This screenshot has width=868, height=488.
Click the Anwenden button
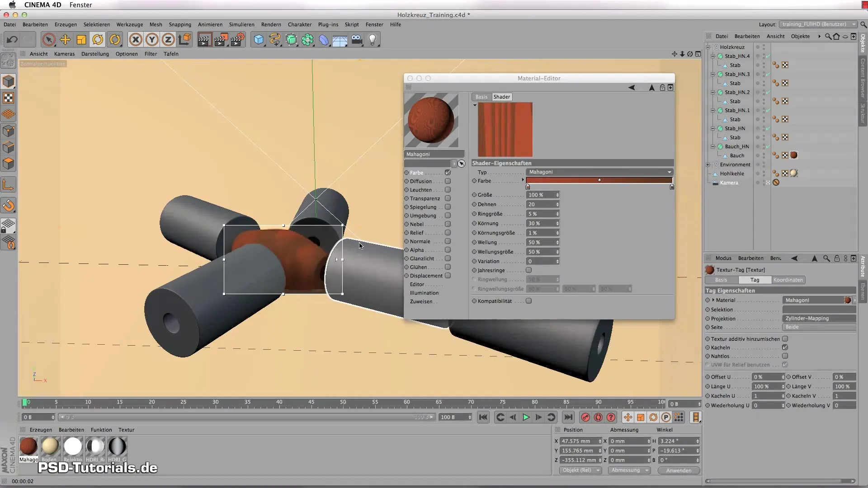click(x=679, y=470)
